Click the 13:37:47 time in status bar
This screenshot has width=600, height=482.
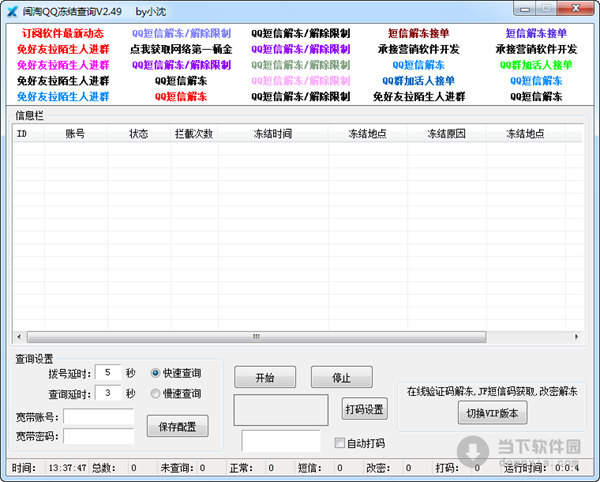[x=67, y=468]
